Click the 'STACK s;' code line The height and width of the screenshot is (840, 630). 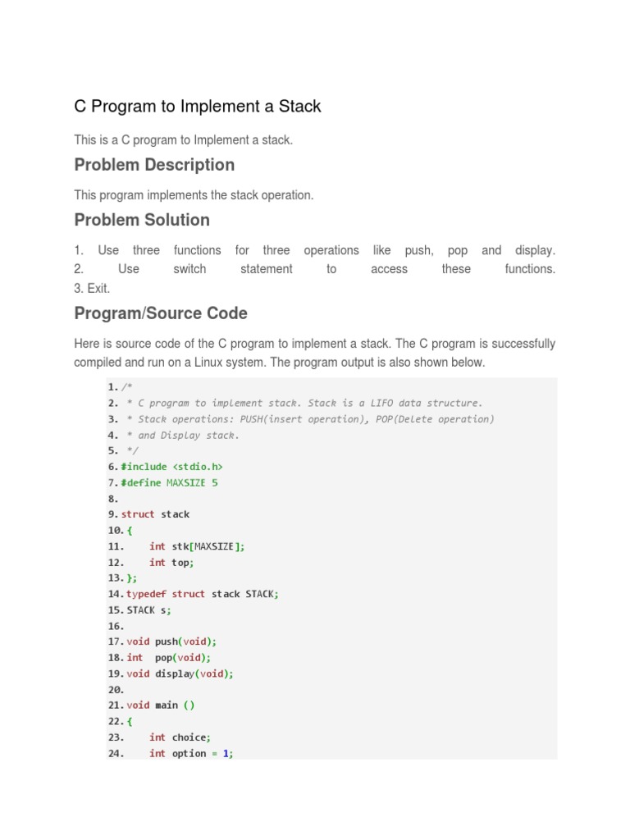click(149, 610)
